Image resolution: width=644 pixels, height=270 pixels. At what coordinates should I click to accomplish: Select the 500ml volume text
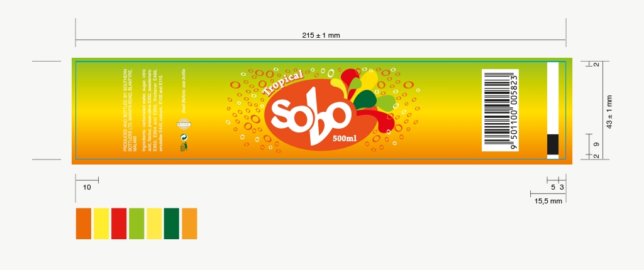coord(345,139)
